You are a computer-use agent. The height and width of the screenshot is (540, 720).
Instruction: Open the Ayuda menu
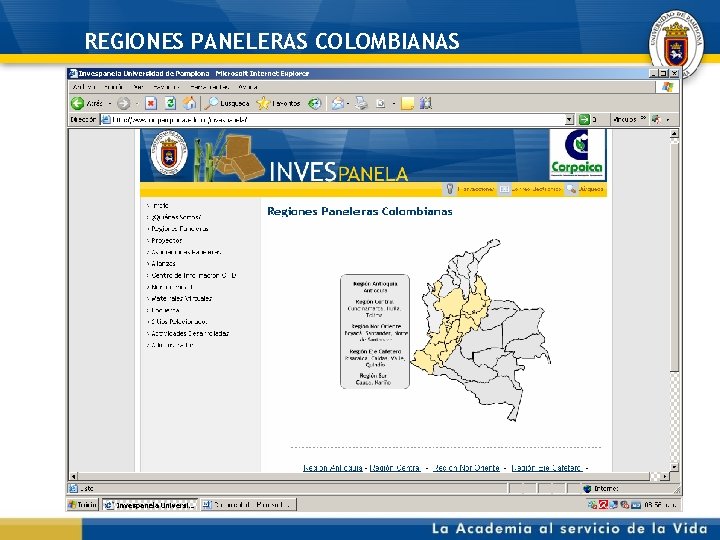pyautogui.click(x=248, y=87)
